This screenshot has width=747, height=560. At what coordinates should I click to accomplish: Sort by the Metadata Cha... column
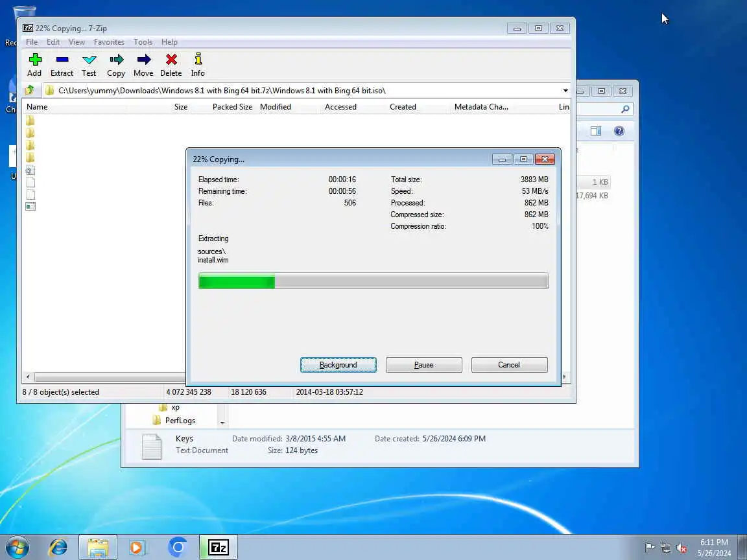click(x=482, y=107)
